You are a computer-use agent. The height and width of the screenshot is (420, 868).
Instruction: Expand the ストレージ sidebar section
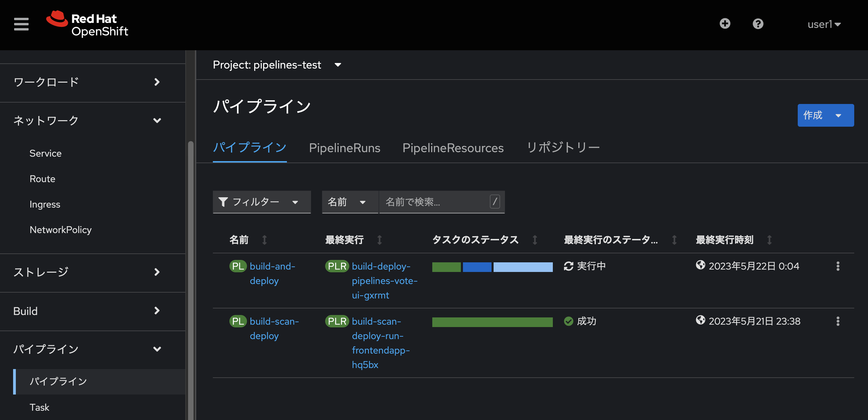pyautogui.click(x=93, y=272)
